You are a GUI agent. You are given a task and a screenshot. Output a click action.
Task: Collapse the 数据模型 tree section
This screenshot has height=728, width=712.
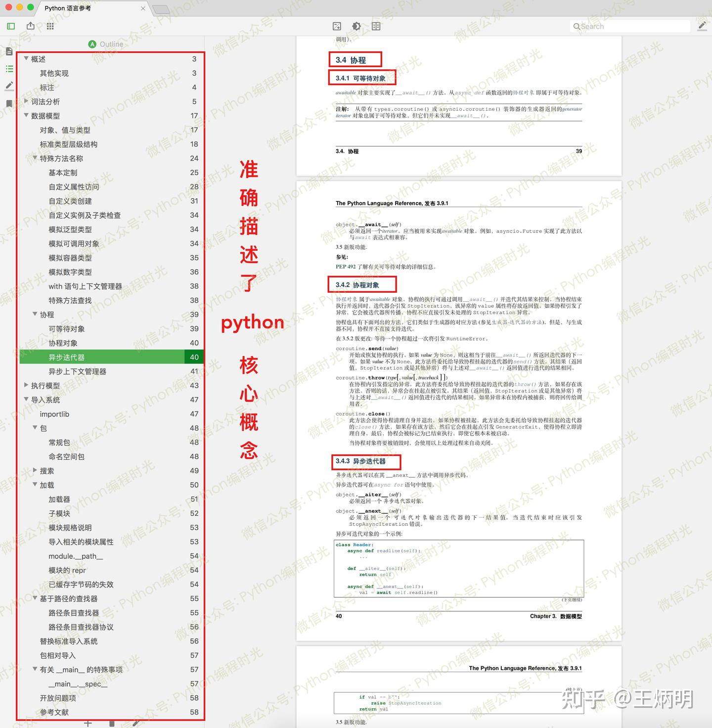(27, 116)
